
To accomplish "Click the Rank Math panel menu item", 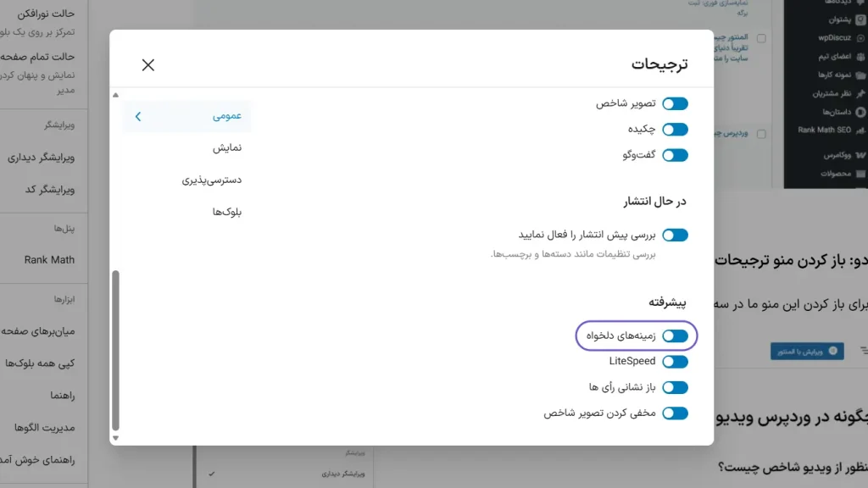I will point(49,260).
